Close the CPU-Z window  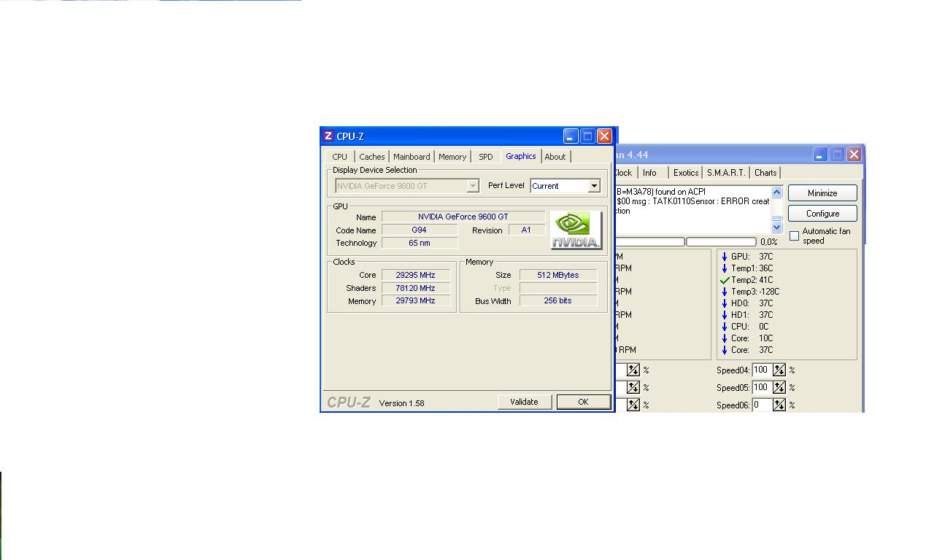tap(604, 136)
